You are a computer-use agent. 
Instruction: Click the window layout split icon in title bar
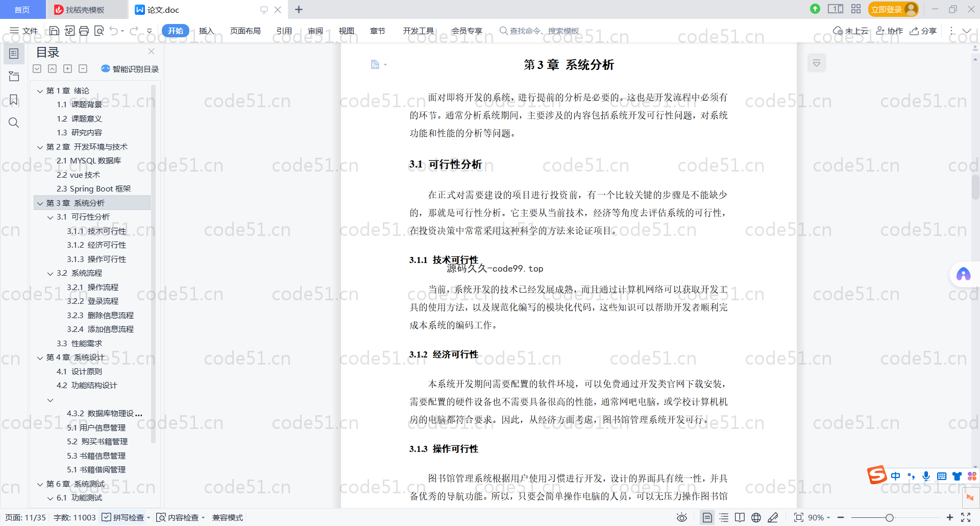(836, 9)
